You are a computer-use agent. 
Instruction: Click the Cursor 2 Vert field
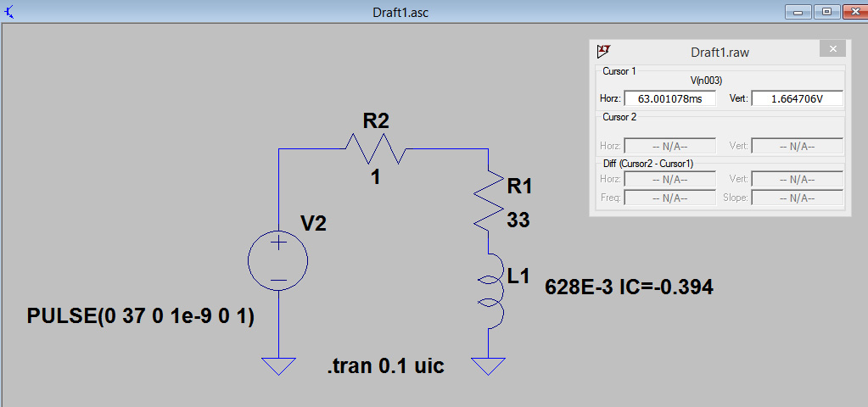tap(797, 146)
